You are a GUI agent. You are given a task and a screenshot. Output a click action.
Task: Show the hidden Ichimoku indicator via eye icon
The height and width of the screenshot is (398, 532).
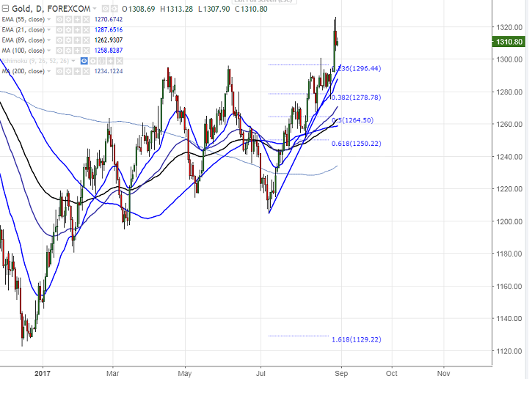(x=84, y=61)
